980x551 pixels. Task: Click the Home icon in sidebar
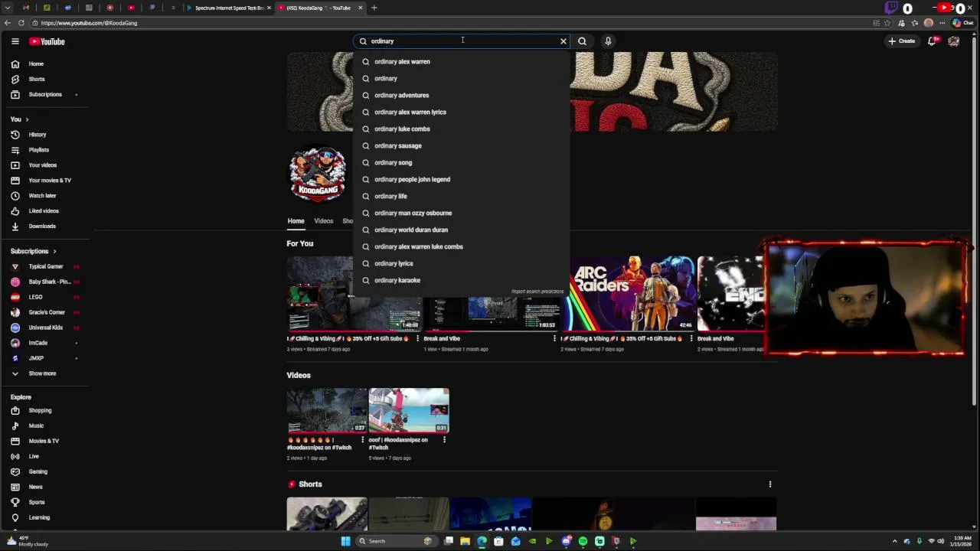click(x=15, y=64)
